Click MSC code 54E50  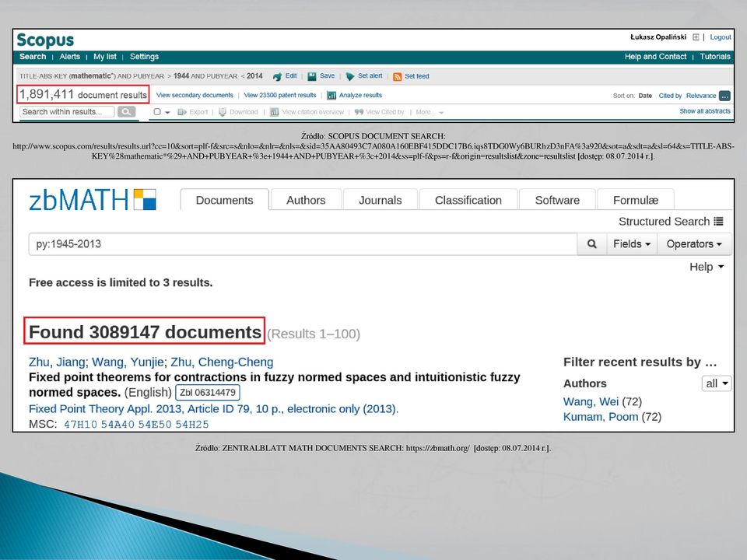pyautogui.click(x=155, y=425)
